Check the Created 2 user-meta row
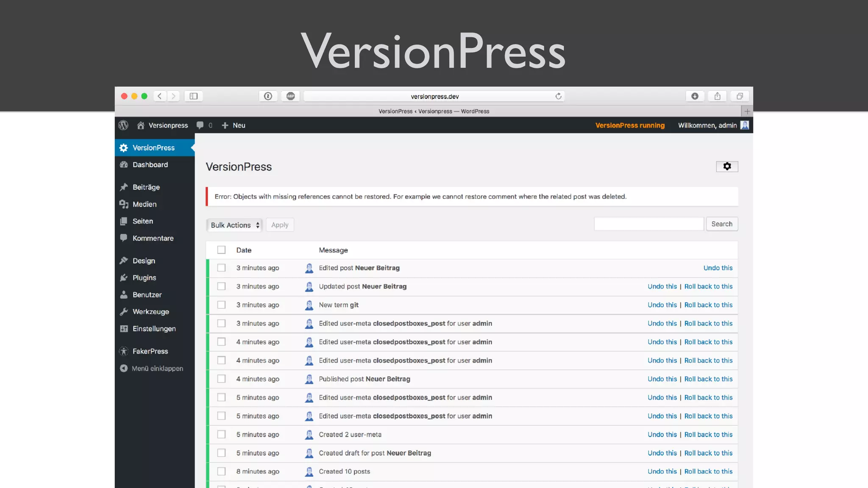 [221, 434]
